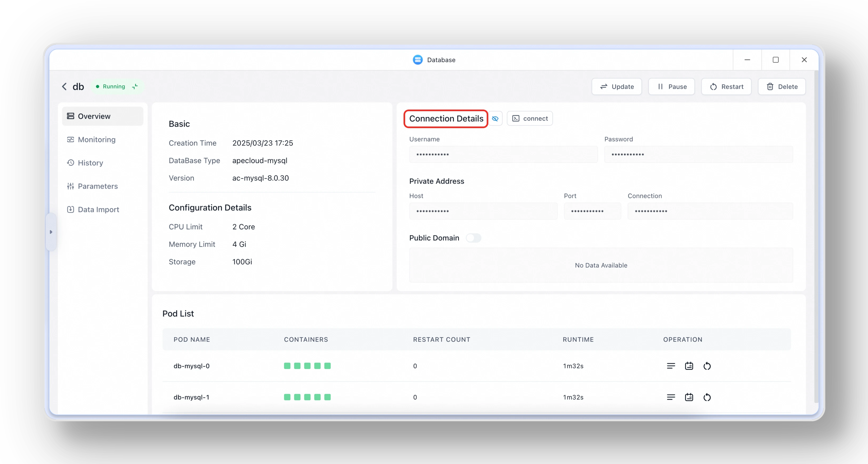Minimize the Database window
Screen dimensions: 868x464
(x=747, y=60)
